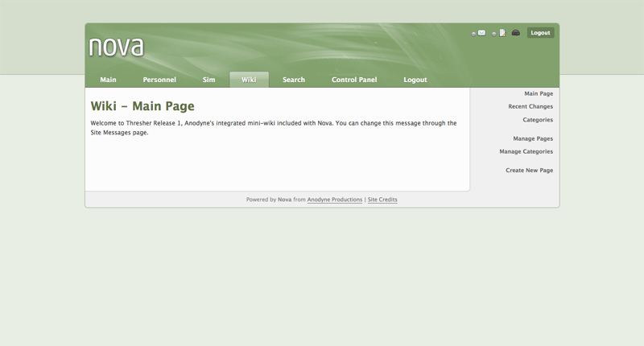
Task: Click Logout in the navigation bar
Action: click(x=415, y=80)
